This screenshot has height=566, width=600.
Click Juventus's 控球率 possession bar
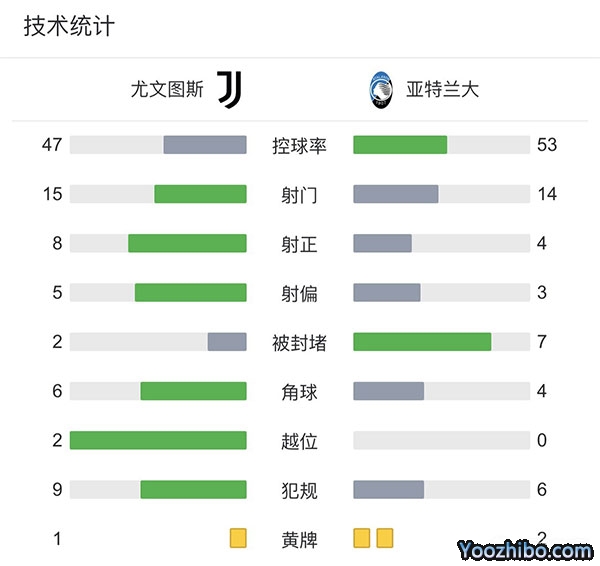click(205, 145)
